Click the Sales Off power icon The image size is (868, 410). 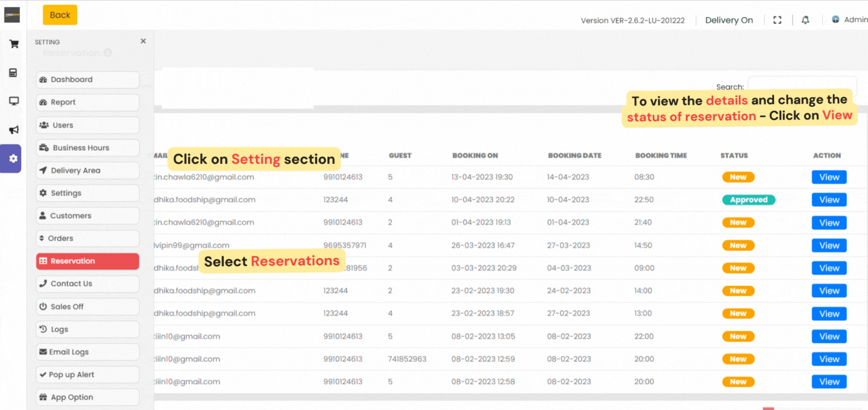[43, 306]
